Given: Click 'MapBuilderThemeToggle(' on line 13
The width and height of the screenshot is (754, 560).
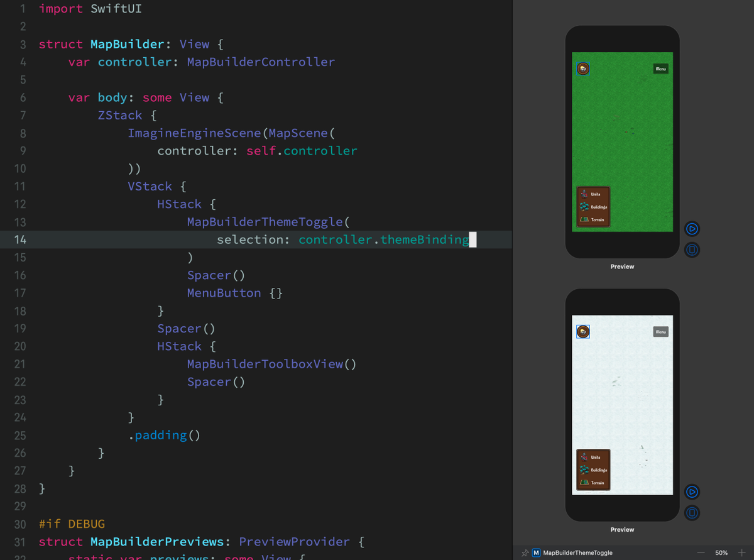Looking at the screenshot, I should [x=268, y=222].
